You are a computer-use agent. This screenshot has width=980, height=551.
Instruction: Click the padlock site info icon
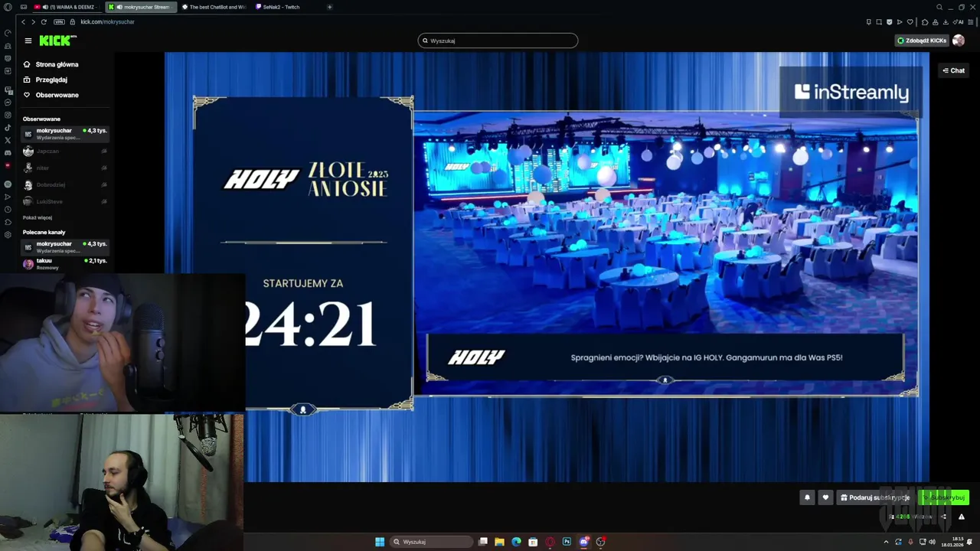[73, 21]
